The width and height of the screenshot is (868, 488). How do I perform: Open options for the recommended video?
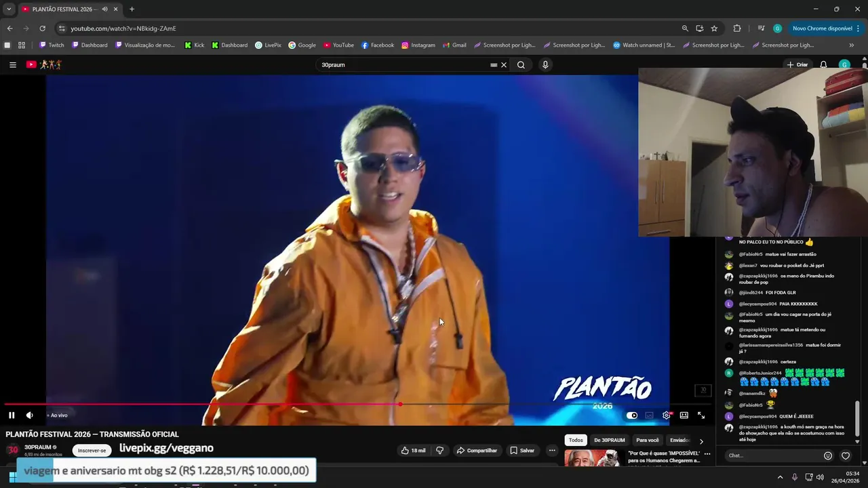pyautogui.click(x=707, y=454)
